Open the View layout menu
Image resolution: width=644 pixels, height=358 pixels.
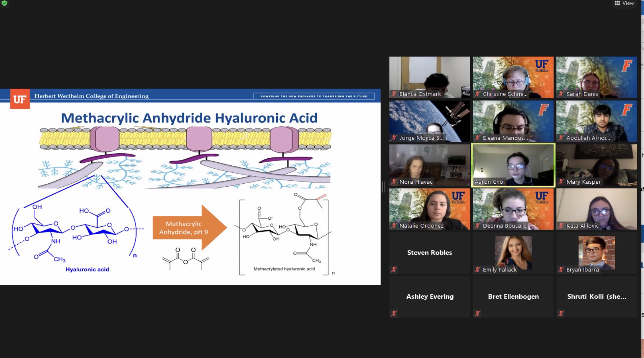click(x=624, y=3)
